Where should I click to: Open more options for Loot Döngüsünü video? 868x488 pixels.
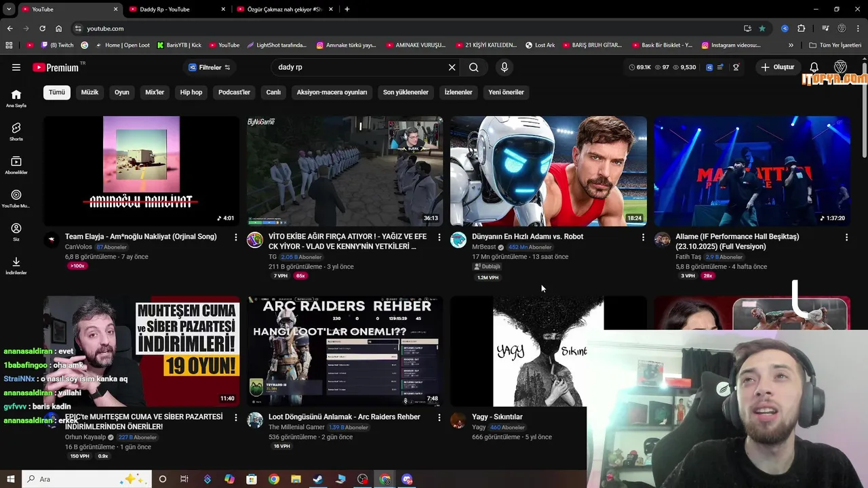tap(439, 418)
